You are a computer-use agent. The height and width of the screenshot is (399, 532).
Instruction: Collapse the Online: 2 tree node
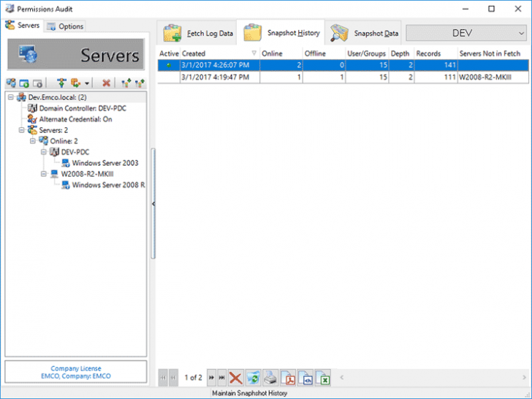coord(32,141)
